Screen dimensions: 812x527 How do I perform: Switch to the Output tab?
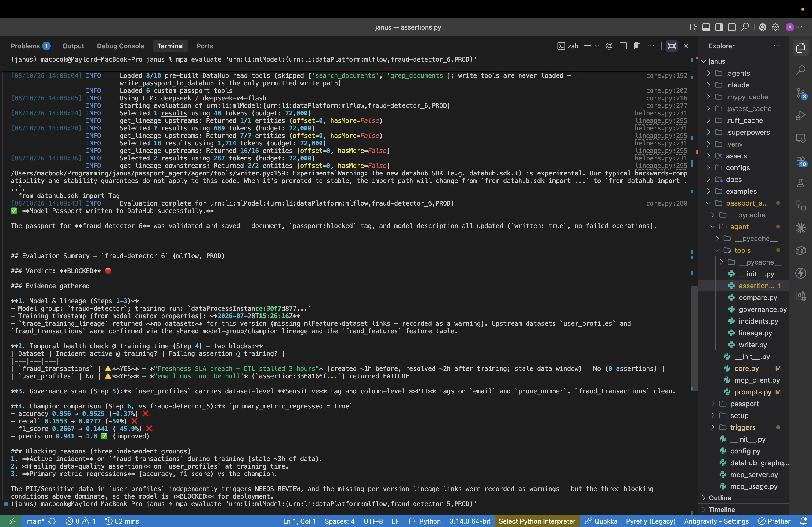73,46
